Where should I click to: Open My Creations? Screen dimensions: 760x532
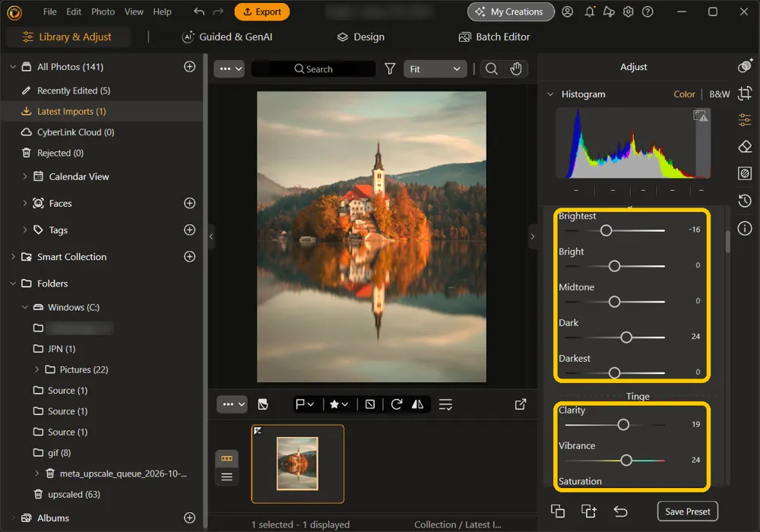(511, 11)
